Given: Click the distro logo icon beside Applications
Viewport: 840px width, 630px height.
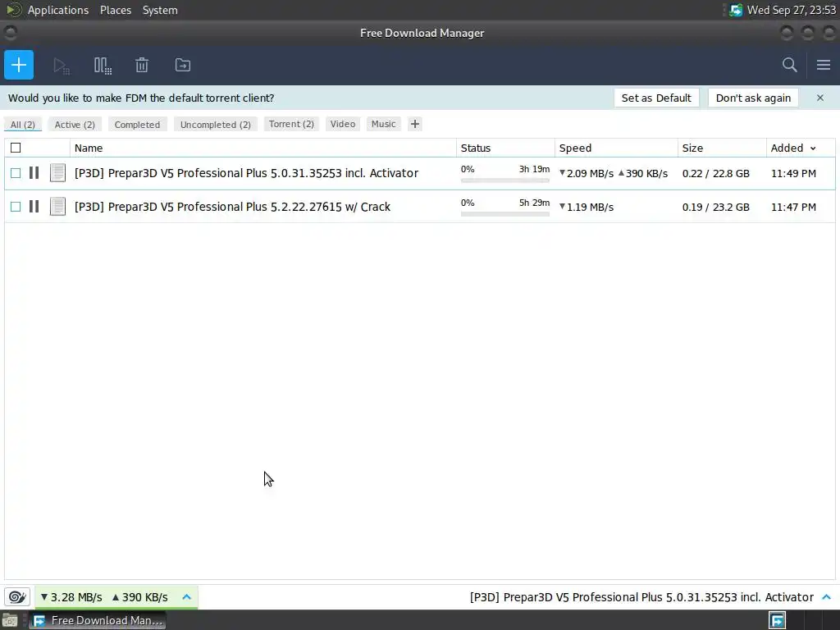Looking at the screenshot, I should pyautogui.click(x=14, y=10).
